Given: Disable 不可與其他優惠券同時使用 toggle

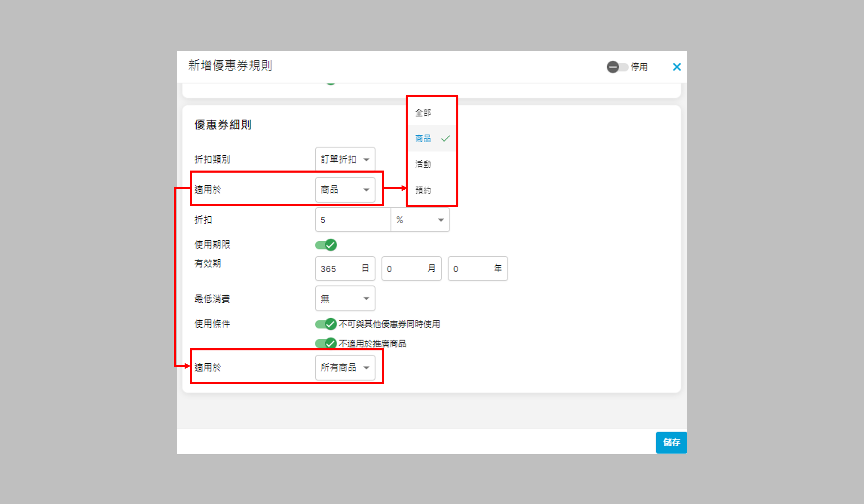Looking at the screenshot, I should pos(326,324).
